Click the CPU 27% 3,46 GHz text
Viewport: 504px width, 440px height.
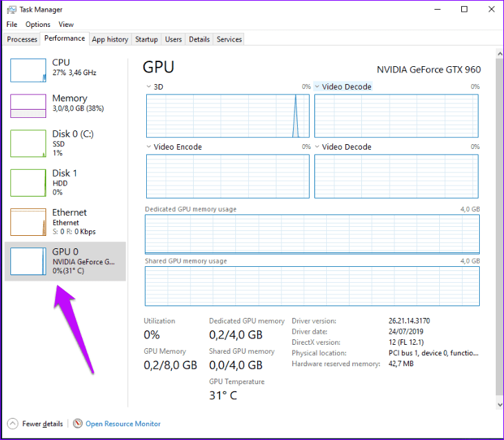pos(74,72)
